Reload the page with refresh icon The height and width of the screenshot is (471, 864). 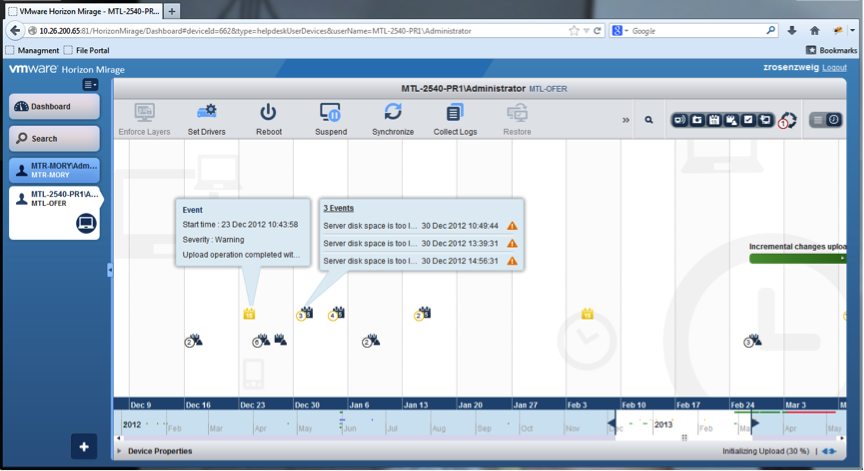coord(597,31)
